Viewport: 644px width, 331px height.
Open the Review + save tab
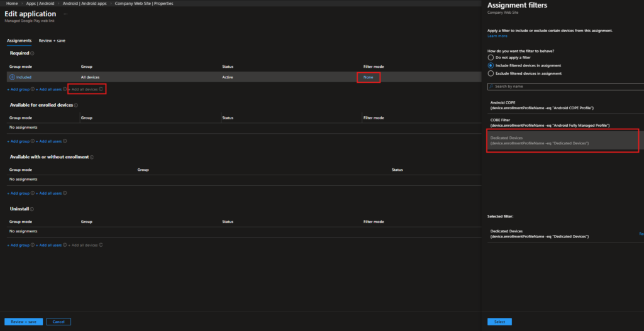tap(52, 40)
